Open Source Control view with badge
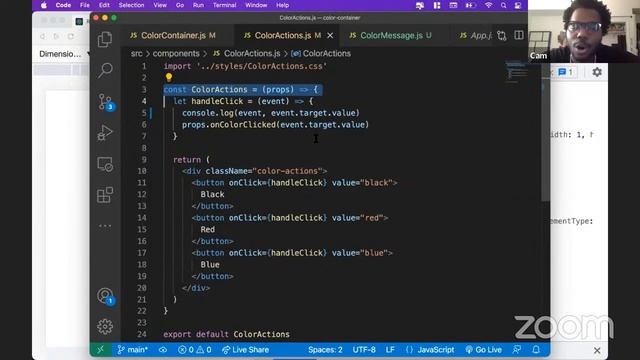 (105, 102)
